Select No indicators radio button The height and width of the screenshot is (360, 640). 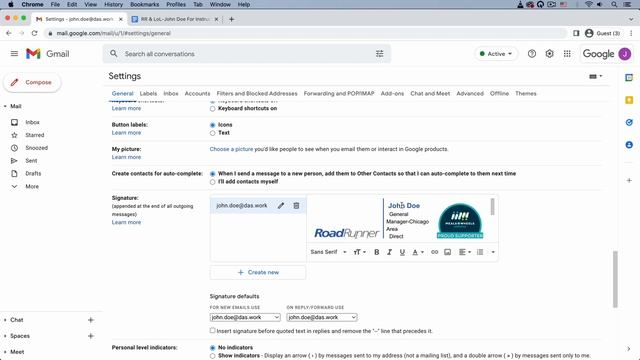(212, 348)
